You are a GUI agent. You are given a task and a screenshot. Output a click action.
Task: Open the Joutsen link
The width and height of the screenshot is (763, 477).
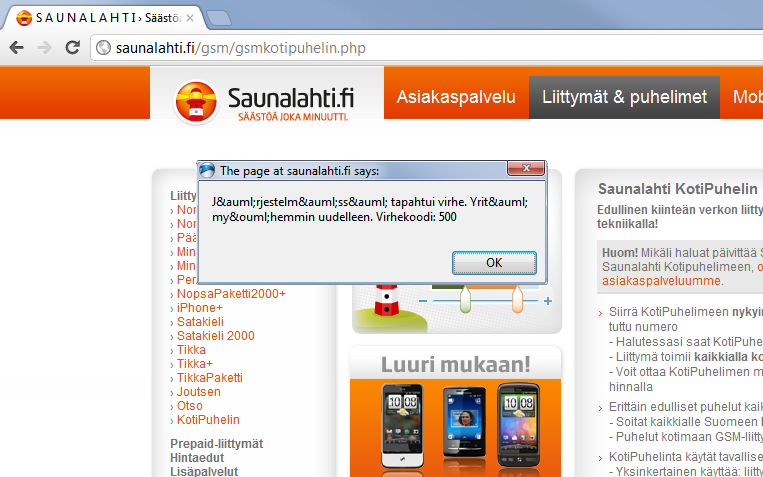[x=199, y=392]
